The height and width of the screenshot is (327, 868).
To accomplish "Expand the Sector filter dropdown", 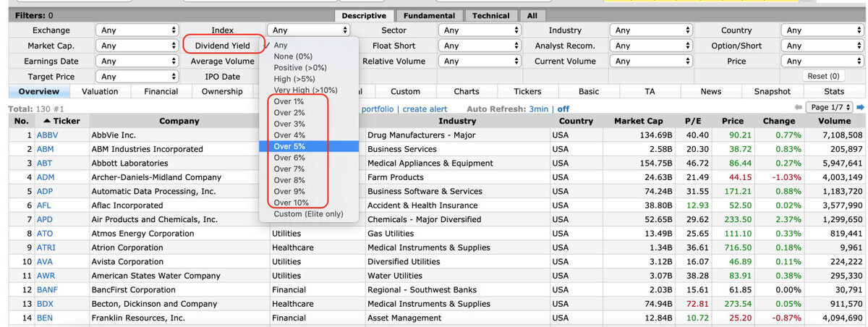I will [x=481, y=30].
